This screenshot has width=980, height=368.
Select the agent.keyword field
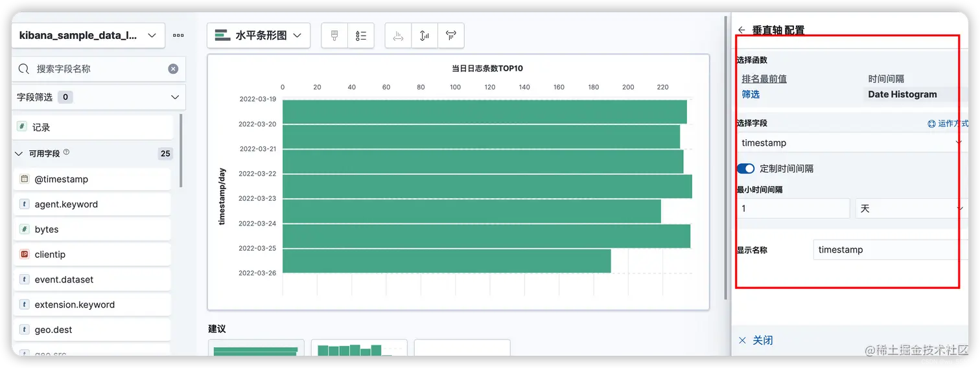click(92, 204)
